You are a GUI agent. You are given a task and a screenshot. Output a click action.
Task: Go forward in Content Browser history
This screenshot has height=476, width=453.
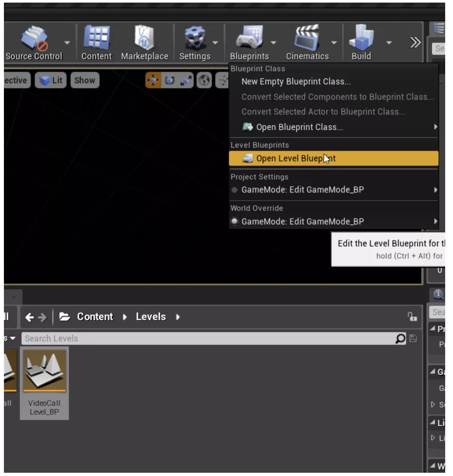click(x=42, y=317)
